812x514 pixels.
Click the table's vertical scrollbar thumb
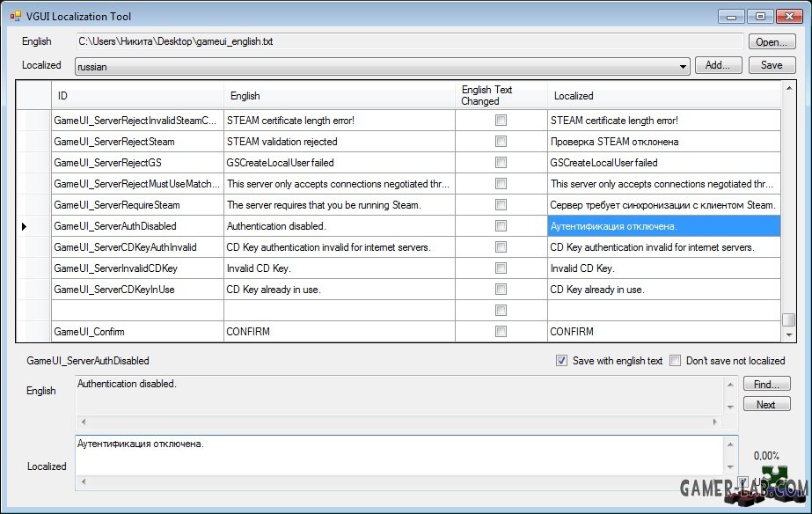coord(789,319)
